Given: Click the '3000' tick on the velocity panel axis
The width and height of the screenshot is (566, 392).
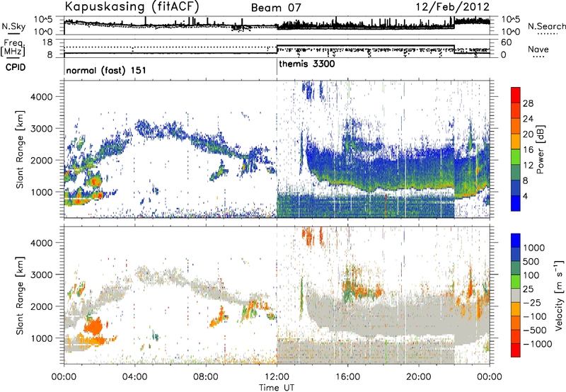Looking at the screenshot, I should (x=41, y=275).
